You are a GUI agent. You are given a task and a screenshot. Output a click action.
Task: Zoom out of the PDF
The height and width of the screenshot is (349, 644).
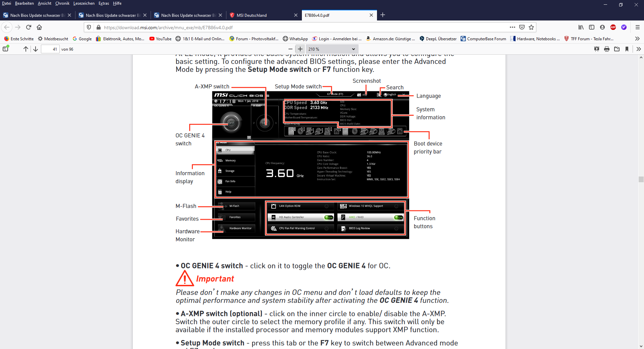coord(290,49)
